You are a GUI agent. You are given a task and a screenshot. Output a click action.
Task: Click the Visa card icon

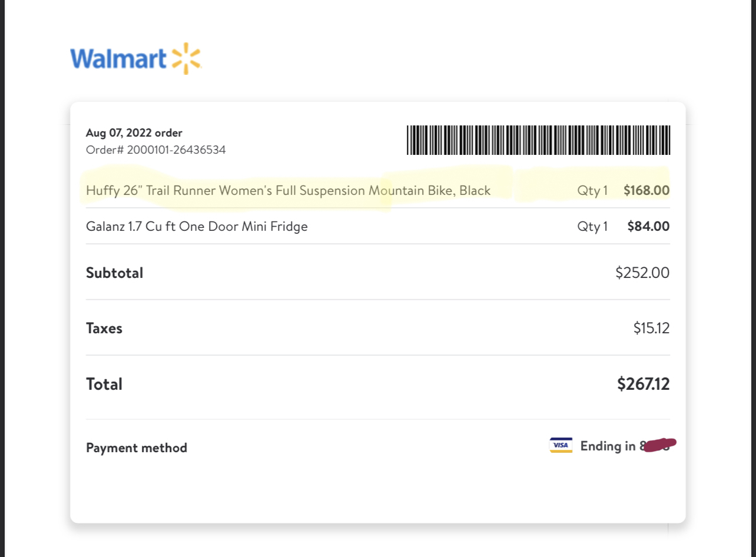[561, 445]
